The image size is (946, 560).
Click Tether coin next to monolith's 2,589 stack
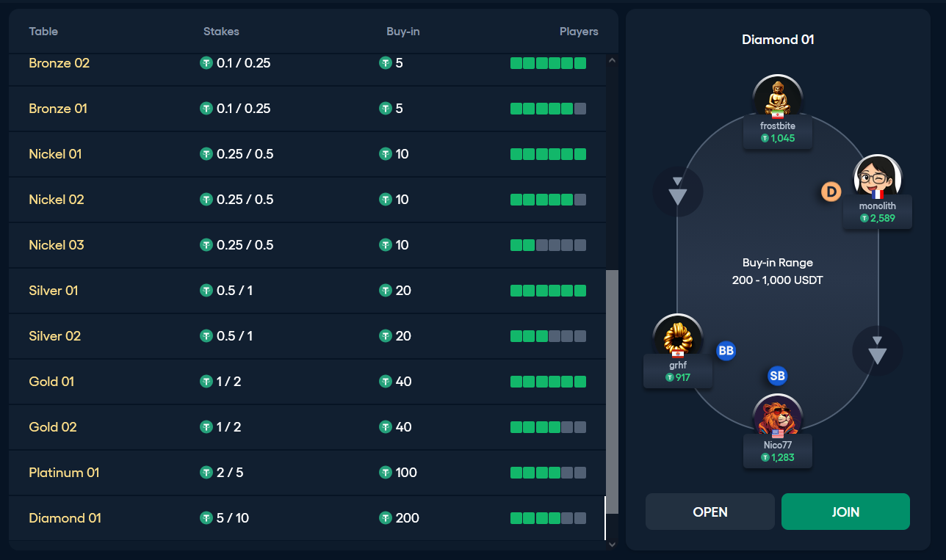tap(864, 218)
